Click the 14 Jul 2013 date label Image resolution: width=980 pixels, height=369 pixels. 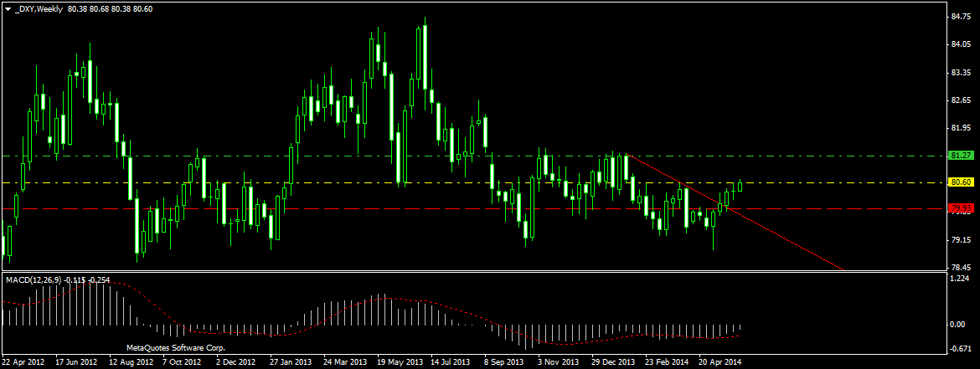coord(450,361)
